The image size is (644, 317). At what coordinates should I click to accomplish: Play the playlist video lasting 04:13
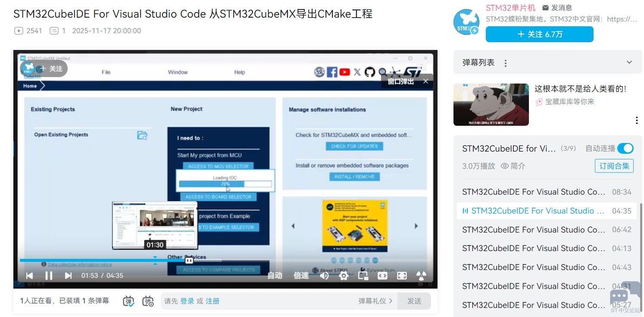coord(547,249)
